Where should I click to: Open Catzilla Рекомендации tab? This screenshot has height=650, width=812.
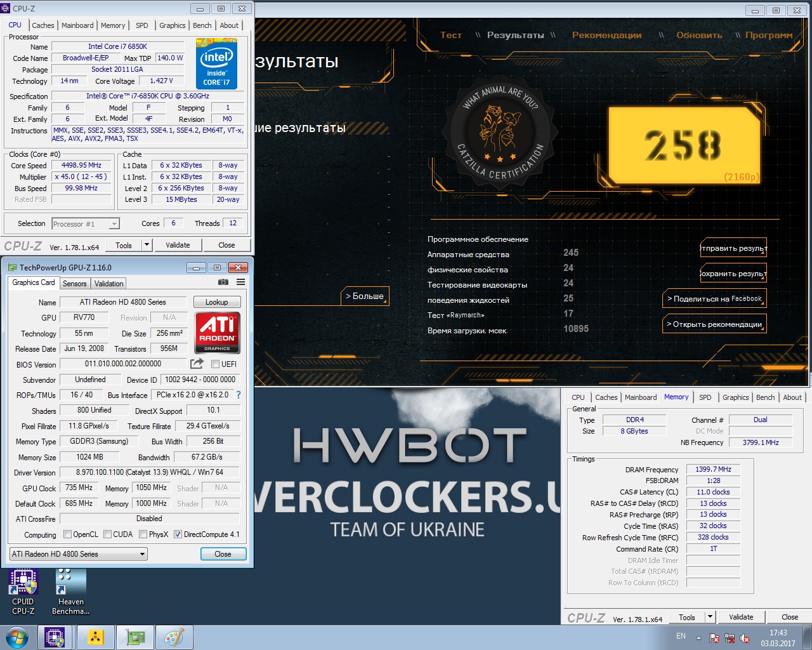click(606, 35)
